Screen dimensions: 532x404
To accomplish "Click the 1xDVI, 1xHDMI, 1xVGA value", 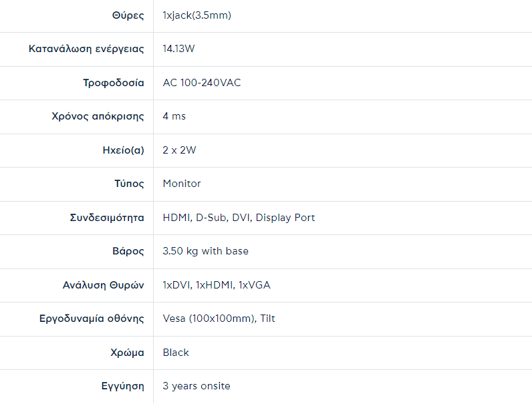I will [217, 285].
